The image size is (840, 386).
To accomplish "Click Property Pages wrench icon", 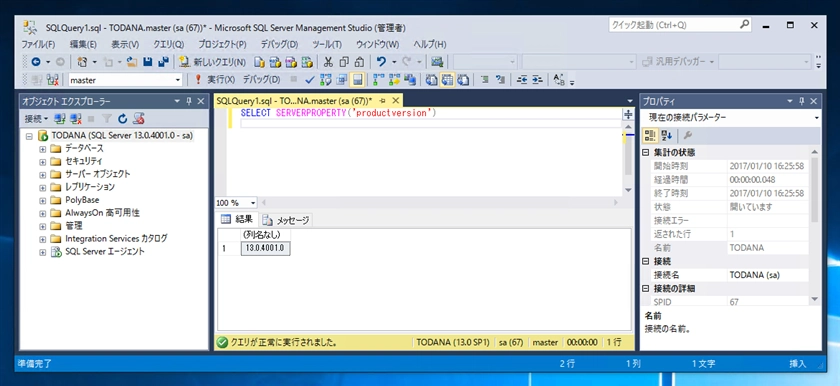I will 688,135.
